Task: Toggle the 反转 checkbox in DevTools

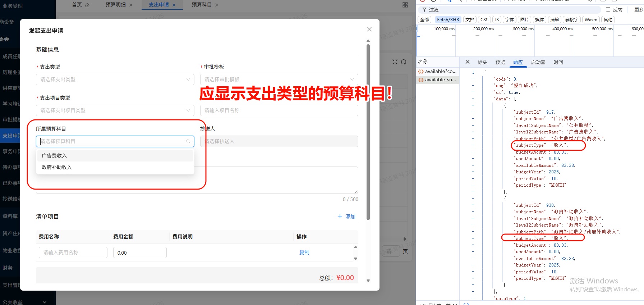Action: [608, 10]
